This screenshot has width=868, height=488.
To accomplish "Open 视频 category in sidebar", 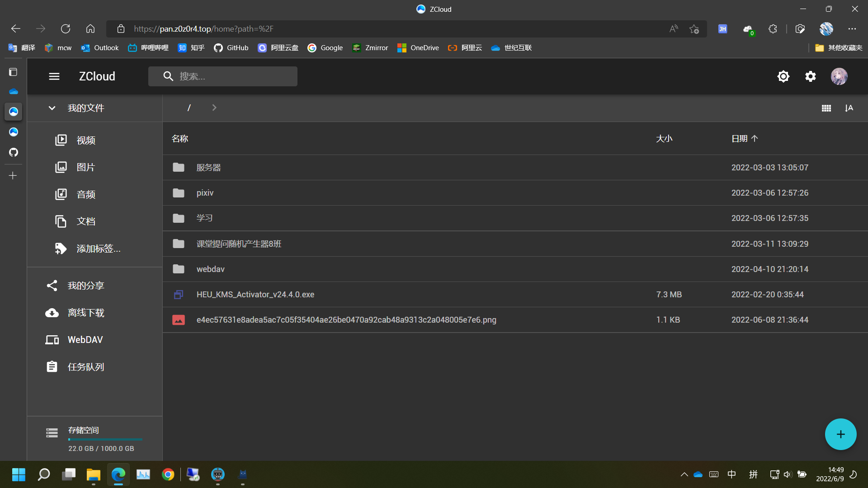I will point(85,141).
